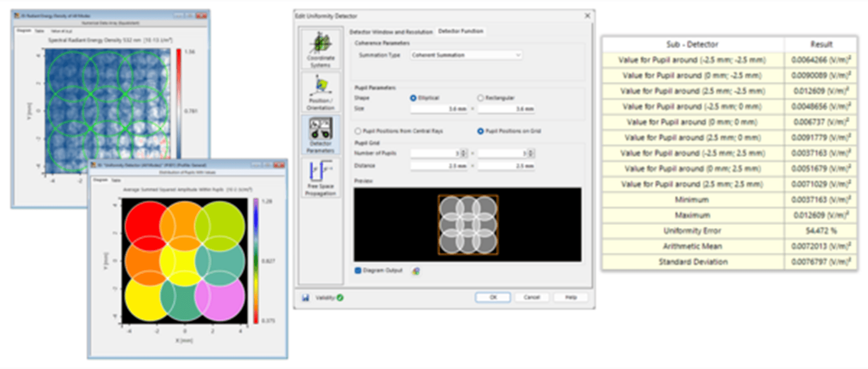Image resolution: width=868 pixels, height=369 pixels.
Task: Click the Cancel button
Action: pos(531,297)
